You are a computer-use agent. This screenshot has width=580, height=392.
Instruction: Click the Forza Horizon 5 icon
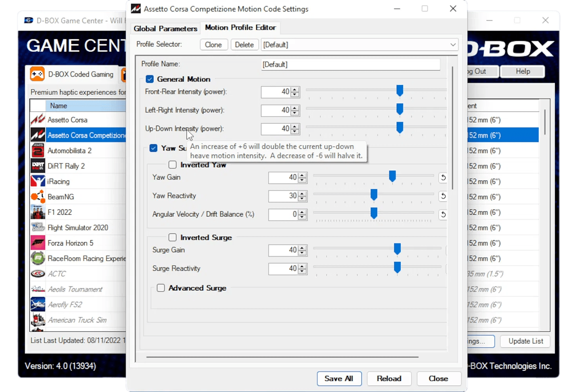point(38,243)
